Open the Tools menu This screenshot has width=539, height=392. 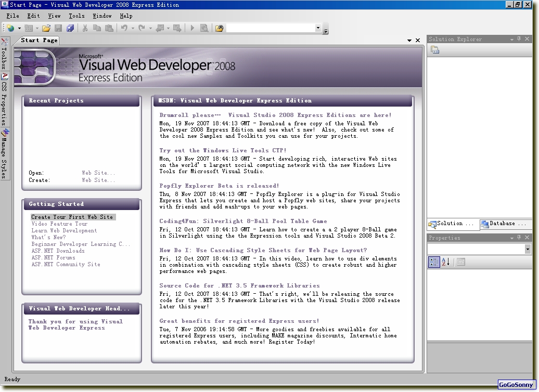click(x=76, y=16)
